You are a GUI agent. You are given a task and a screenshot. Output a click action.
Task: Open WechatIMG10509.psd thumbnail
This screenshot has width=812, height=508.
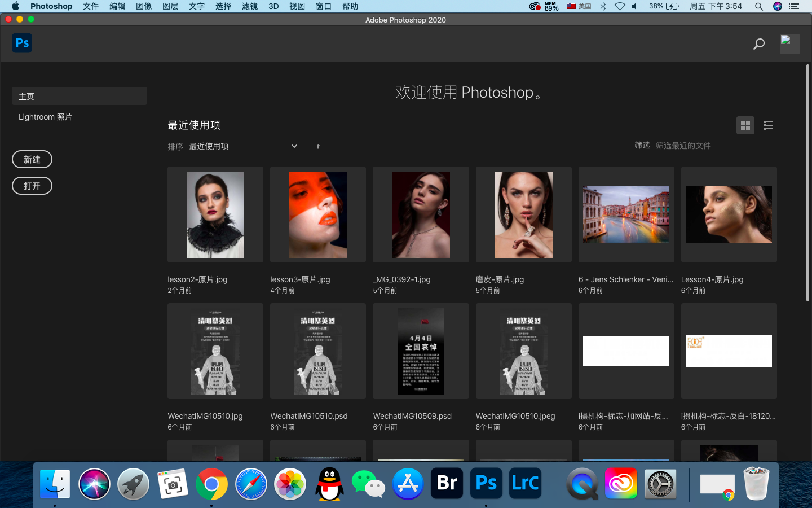421,351
